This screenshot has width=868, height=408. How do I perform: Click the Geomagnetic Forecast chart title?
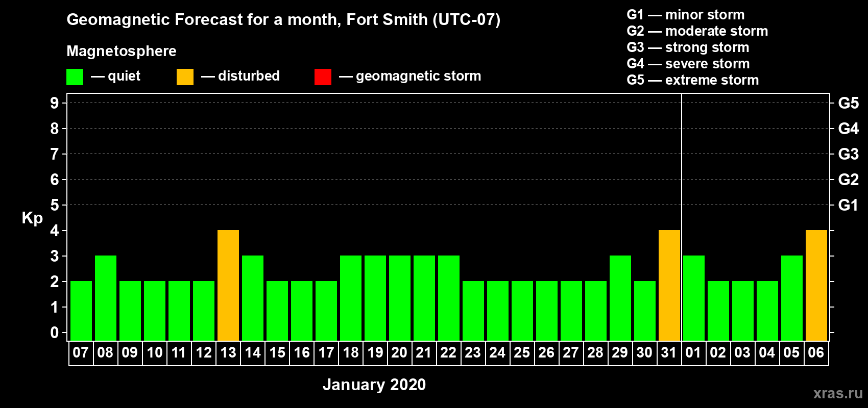click(283, 19)
